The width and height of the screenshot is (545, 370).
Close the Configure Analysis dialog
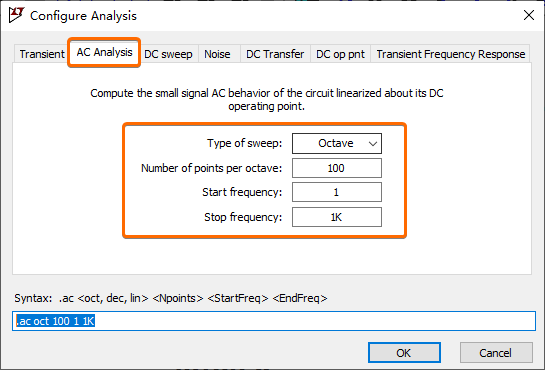click(x=529, y=15)
